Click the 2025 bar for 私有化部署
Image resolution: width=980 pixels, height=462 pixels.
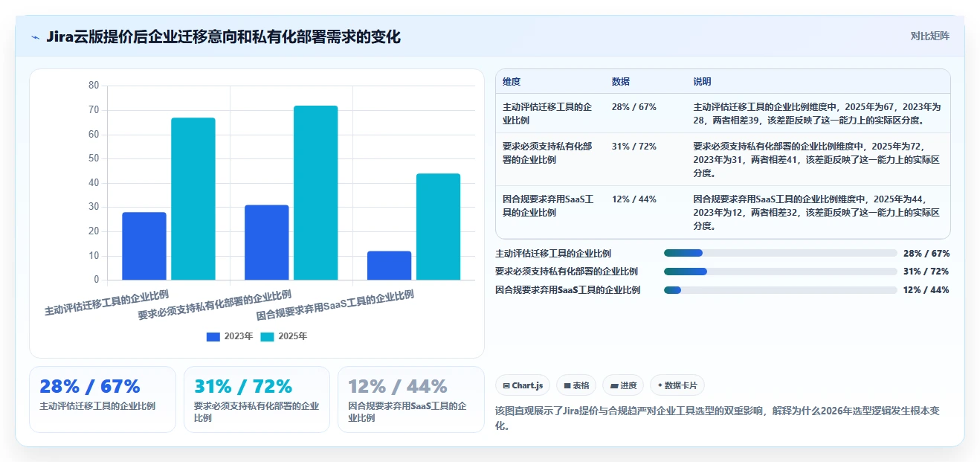tap(315, 193)
